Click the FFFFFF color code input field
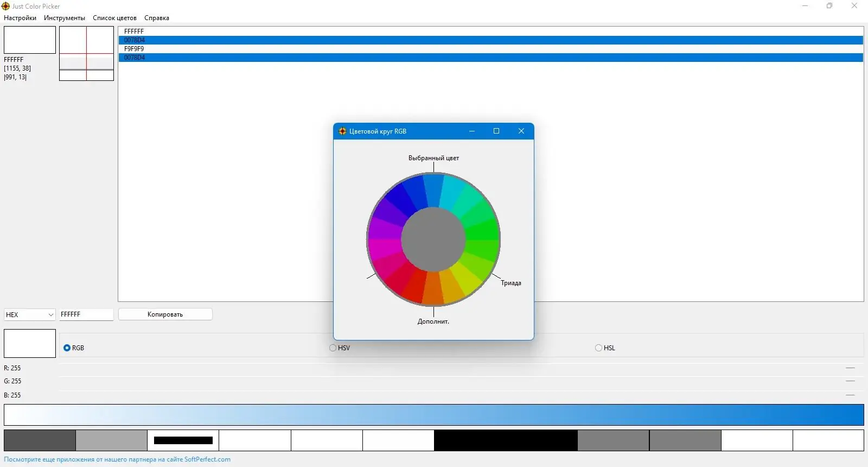Screen dimensions: 868x467 point(86,314)
